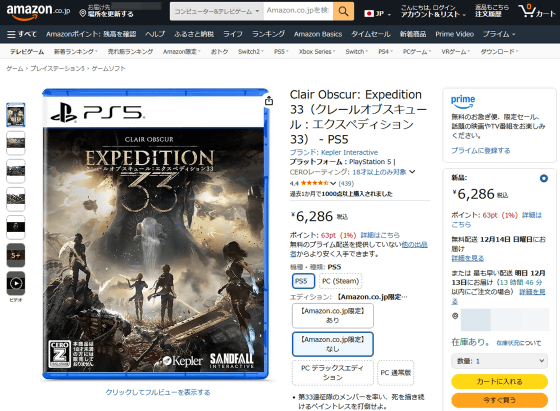Expand the star rating chevron
Image resolution: width=560 pixels, height=411 pixels.
click(333, 184)
